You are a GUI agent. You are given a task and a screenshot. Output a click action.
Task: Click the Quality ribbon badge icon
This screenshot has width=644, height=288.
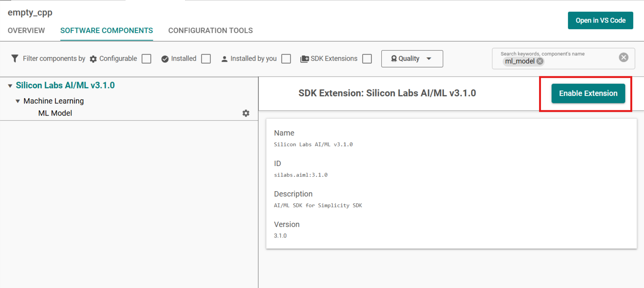pyautogui.click(x=394, y=59)
